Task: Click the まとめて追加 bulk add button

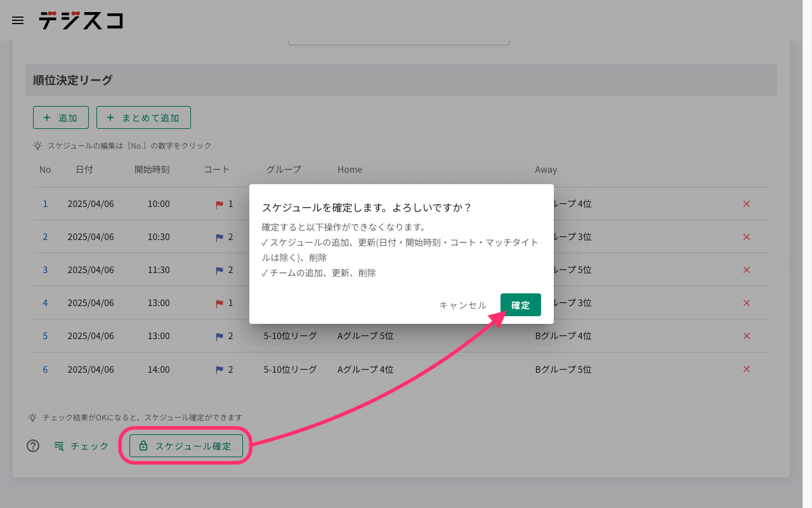Action: coord(143,117)
